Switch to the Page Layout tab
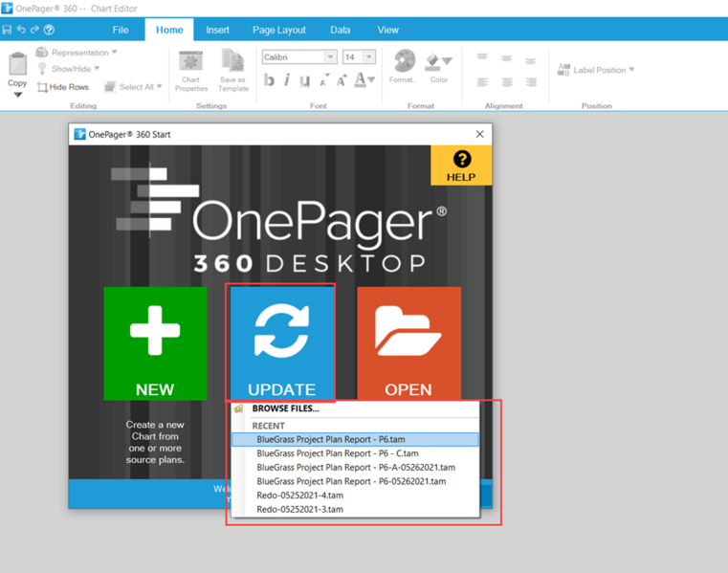This screenshot has height=573, width=728. (x=279, y=30)
